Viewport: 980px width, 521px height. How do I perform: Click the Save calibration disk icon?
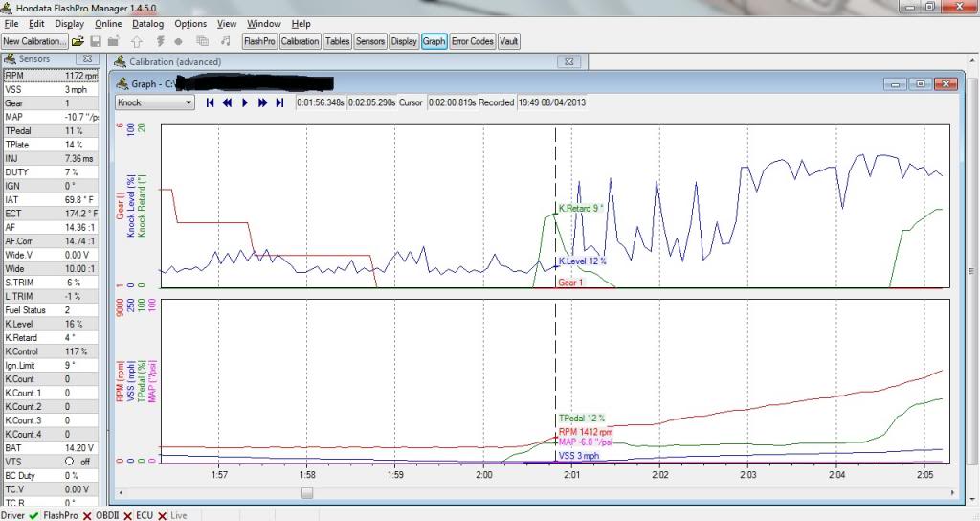point(96,41)
